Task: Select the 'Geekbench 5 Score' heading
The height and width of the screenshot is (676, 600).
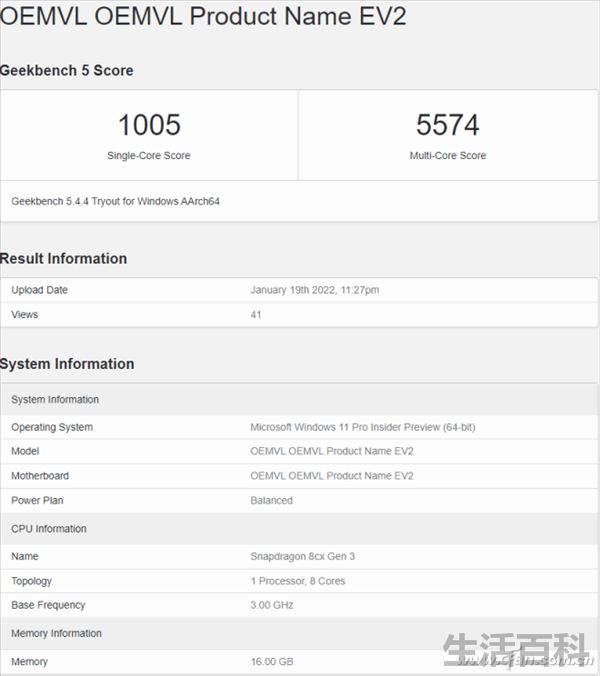Action: [66, 70]
